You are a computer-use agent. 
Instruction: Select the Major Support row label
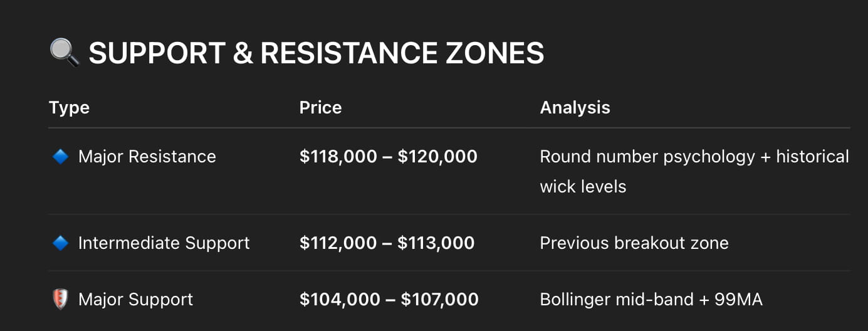135,299
